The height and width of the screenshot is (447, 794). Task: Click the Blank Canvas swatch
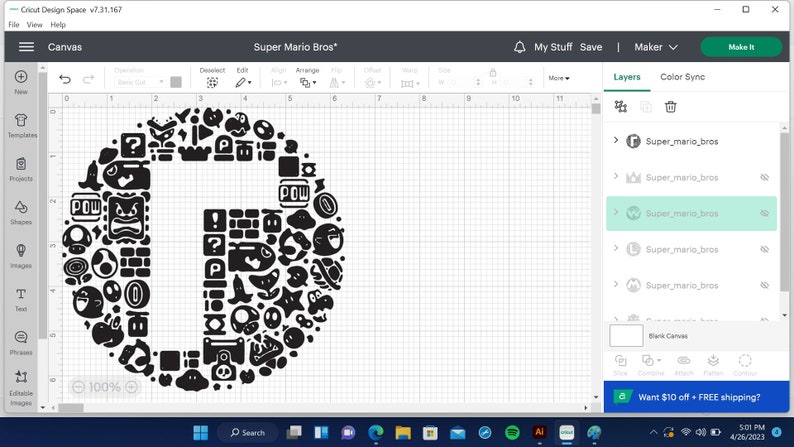[626, 336]
